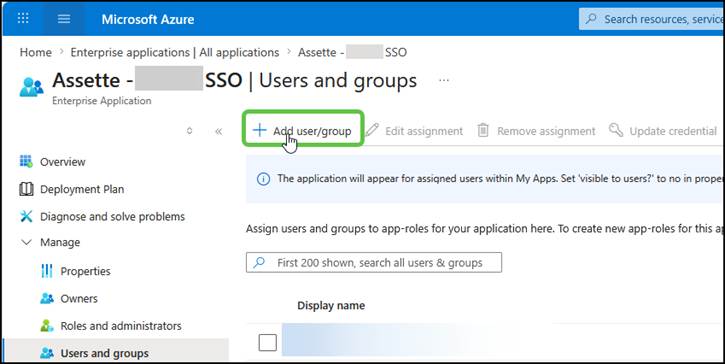Click the pencil icon for Edit assignment
This screenshot has height=364, width=725.
tap(372, 130)
